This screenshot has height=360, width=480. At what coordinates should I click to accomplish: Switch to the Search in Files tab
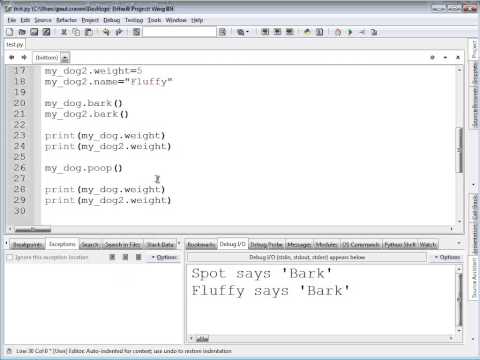click(x=122, y=245)
